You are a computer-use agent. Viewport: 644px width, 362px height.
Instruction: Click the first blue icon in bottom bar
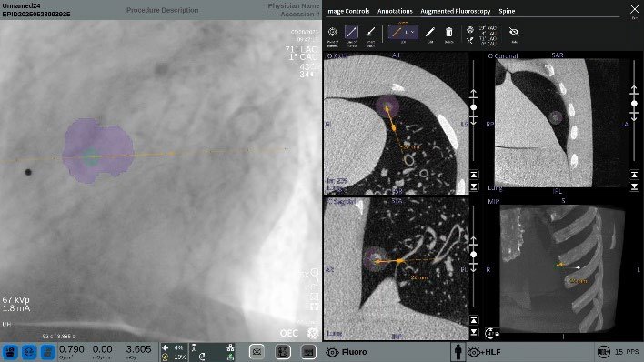click(10, 352)
